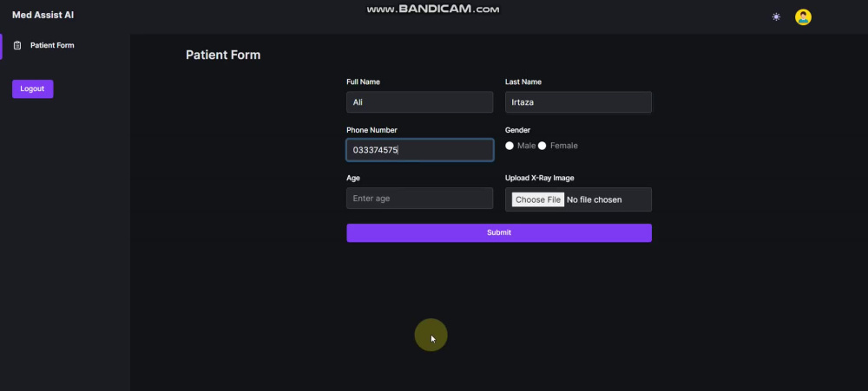868x391 pixels.
Task: Submit the patient form
Action: coord(499,233)
